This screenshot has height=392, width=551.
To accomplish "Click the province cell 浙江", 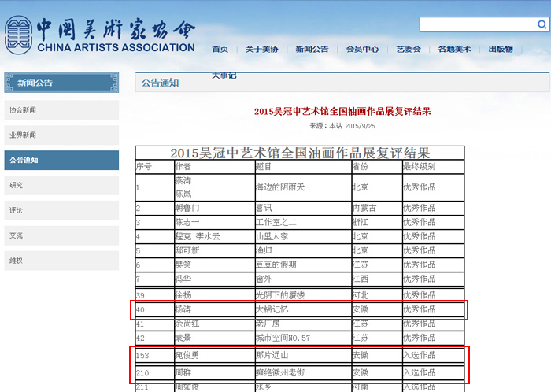I will pos(377,222).
